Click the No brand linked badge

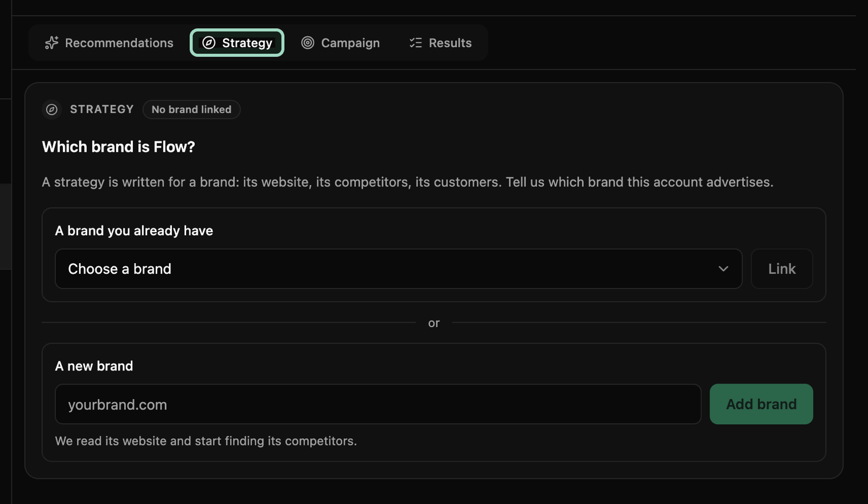(x=192, y=110)
